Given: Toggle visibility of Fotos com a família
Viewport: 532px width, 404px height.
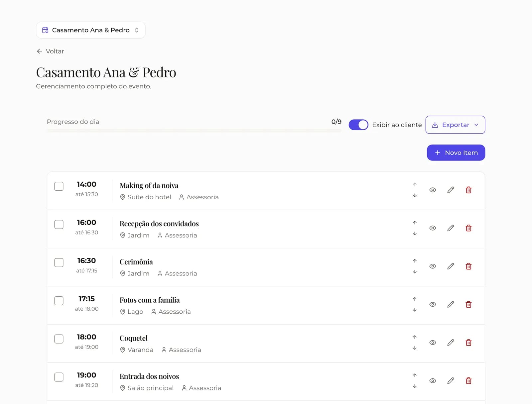Looking at the screenshot, I should [433, 305].
